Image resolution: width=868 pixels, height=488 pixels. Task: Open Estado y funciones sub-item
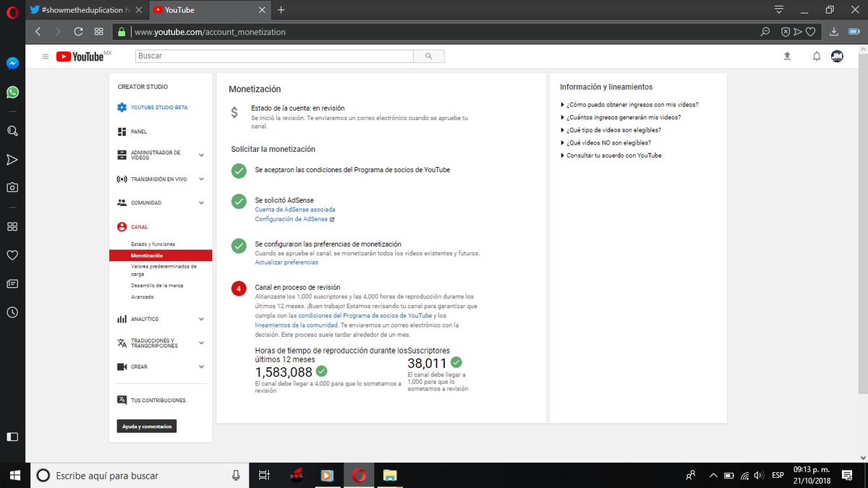click(153, 244)
